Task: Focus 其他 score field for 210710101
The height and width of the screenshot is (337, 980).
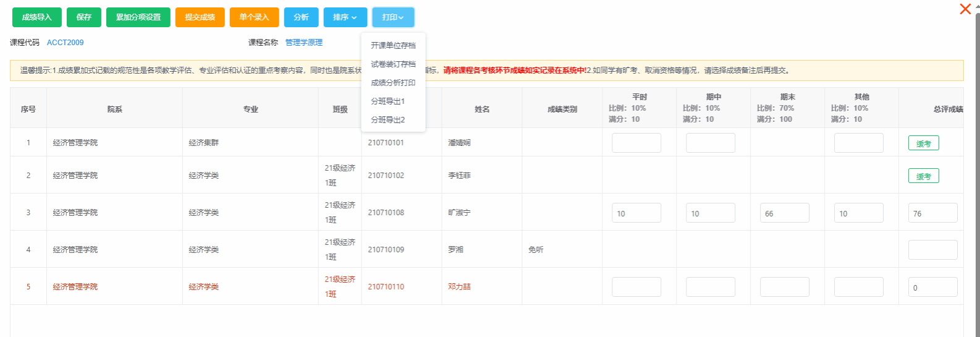Action: tap(859, 143)
